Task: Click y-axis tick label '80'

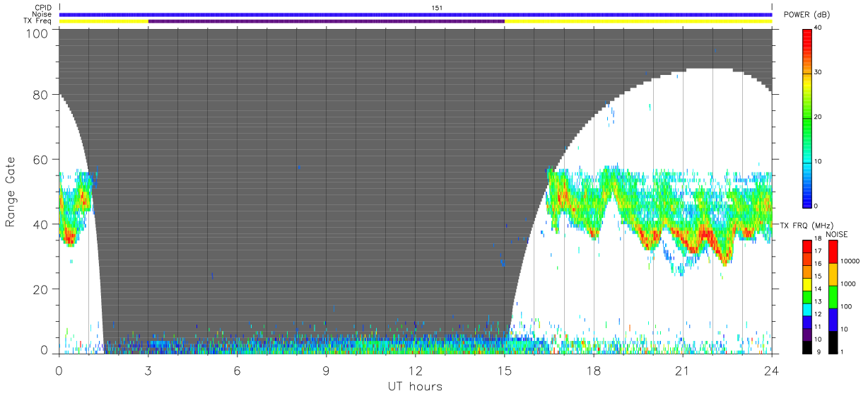Action: click(x=41, y=95)
